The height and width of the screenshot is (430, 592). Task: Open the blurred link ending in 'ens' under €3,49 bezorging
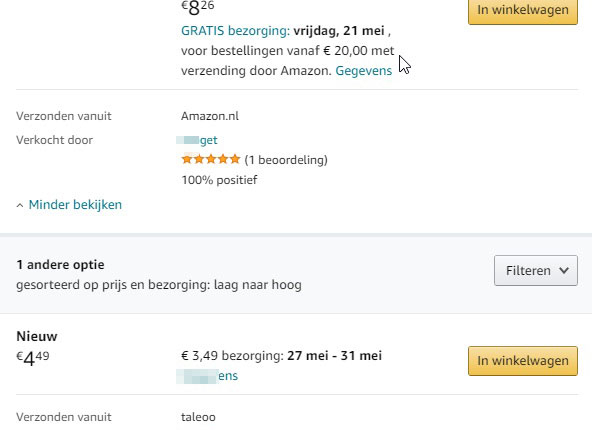tap(207, 376)
